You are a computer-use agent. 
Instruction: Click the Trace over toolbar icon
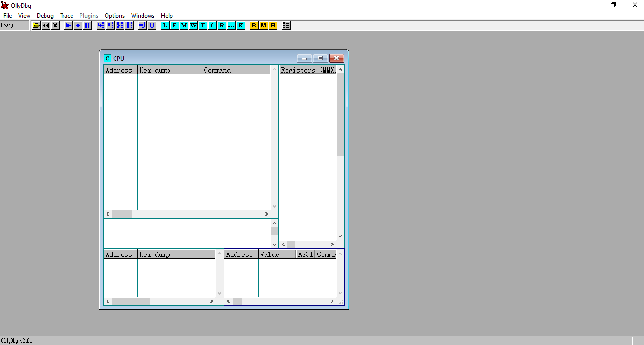129,26
